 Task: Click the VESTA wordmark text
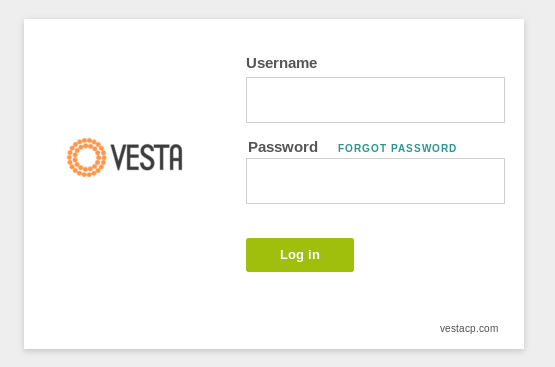coord(147,157)
